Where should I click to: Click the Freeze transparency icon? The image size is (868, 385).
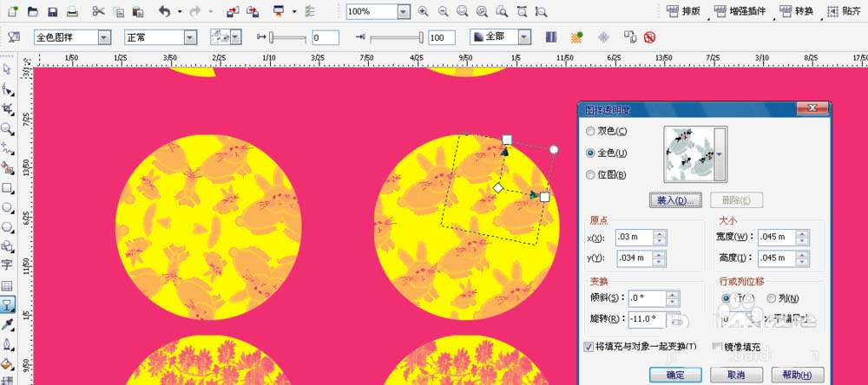point(604,37)
